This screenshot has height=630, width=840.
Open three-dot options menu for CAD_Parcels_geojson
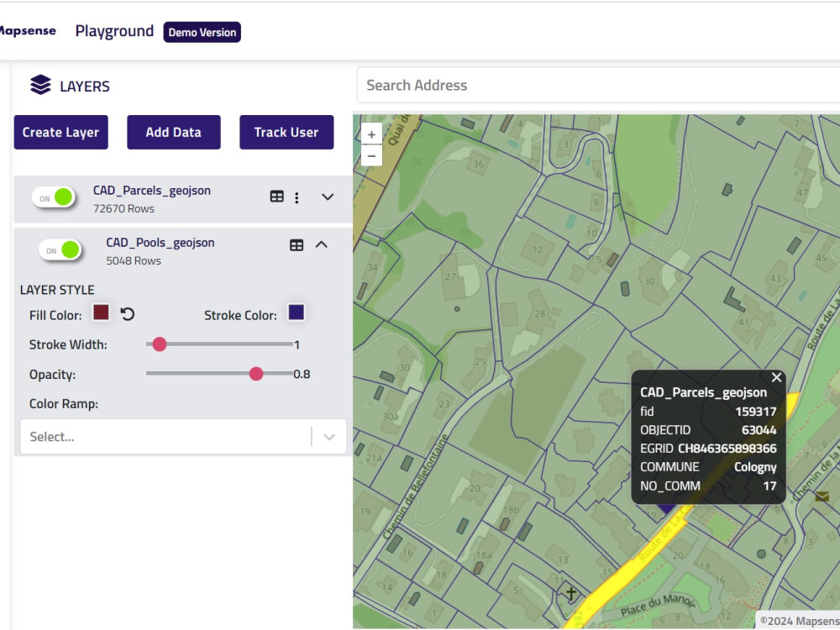click(x=297, y=197)
